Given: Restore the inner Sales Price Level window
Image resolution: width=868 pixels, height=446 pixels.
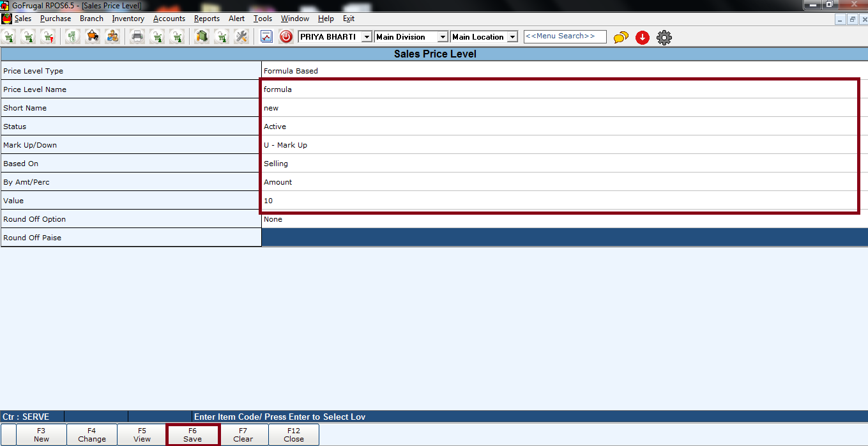Looking at the screenshot, I should click(x=853, y=20).
